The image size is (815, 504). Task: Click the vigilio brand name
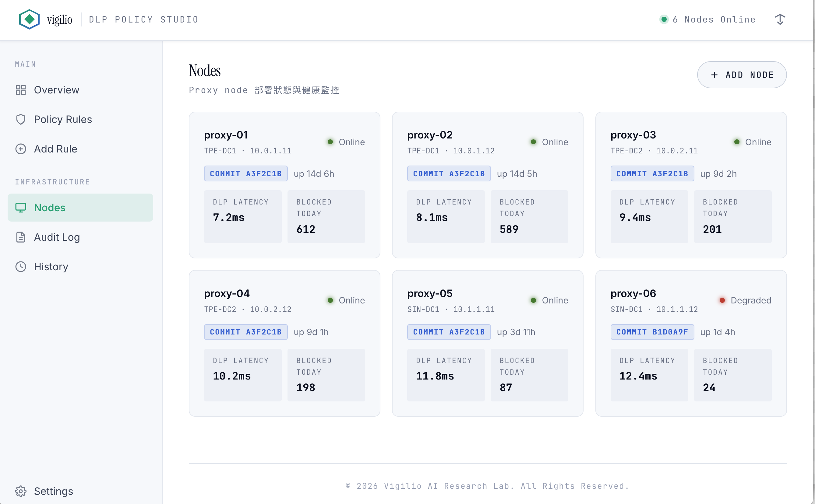click(x=59, y=20)
